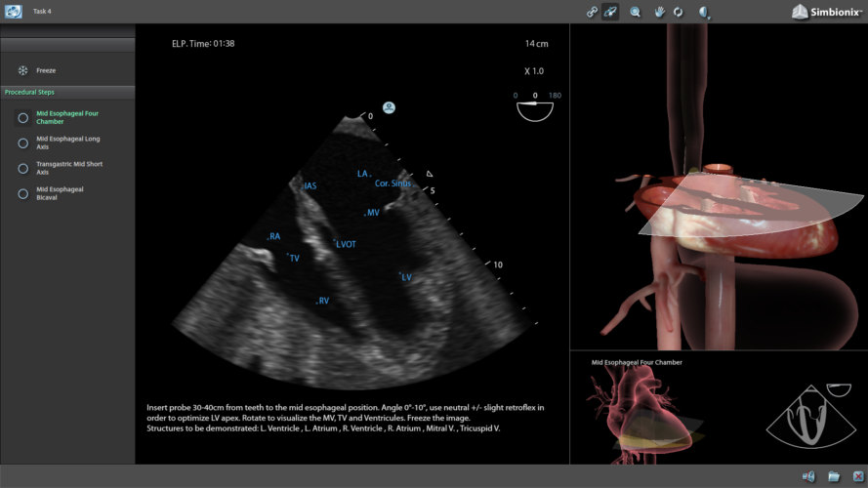Select the hand pan tool
This screenshot has width=868, height=488.
coord(659,12)
